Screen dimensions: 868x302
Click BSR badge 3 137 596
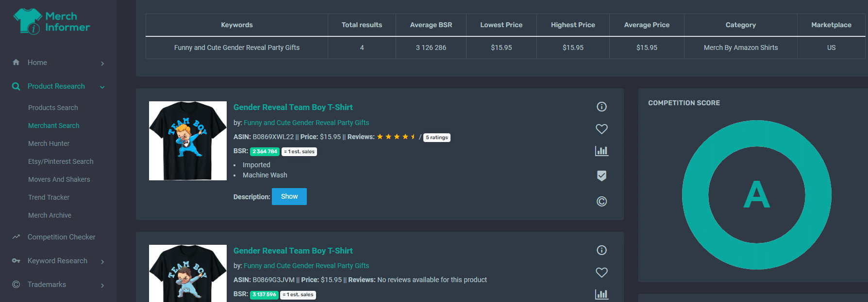coord(264,295)
